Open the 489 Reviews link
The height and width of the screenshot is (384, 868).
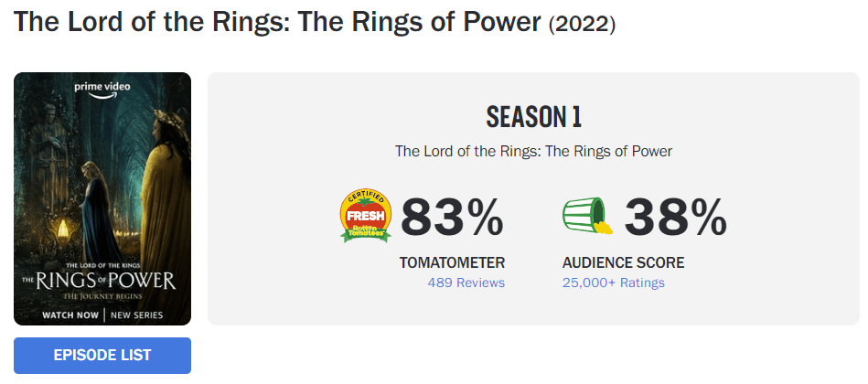[x=466, y=283]
